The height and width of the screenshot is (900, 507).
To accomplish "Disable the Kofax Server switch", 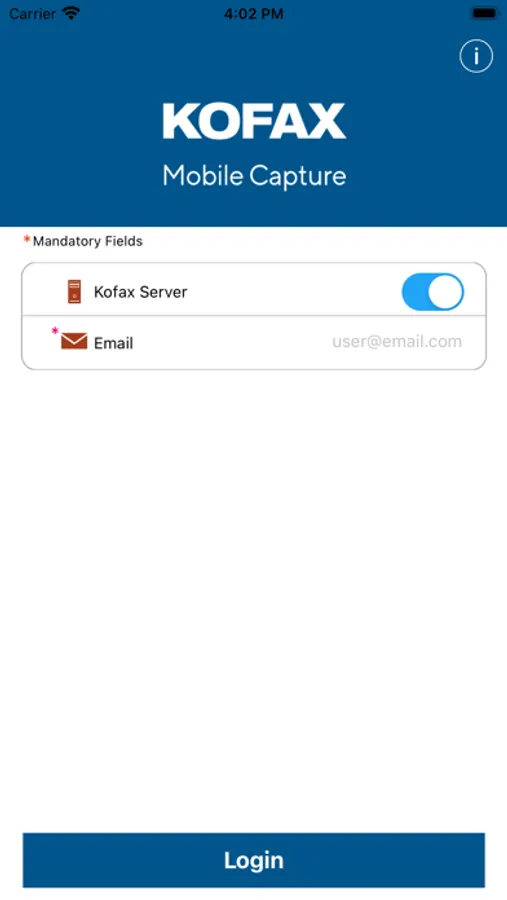I will point(432,292).
